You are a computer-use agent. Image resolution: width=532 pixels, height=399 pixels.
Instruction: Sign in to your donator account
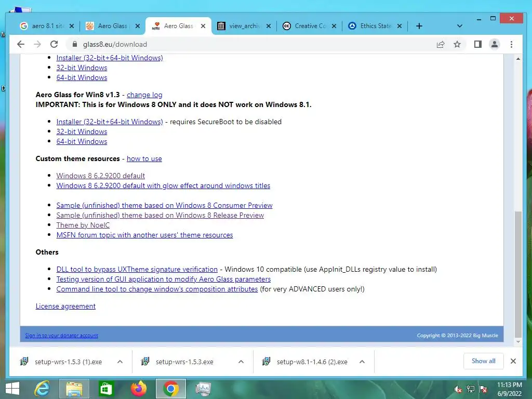61,335
